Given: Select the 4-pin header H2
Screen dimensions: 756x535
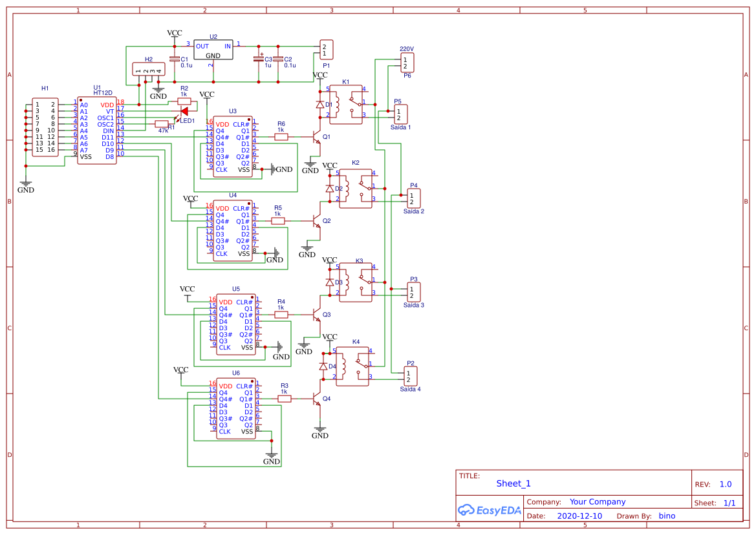Looking at the screenshot, I should [x=149, y=69].
